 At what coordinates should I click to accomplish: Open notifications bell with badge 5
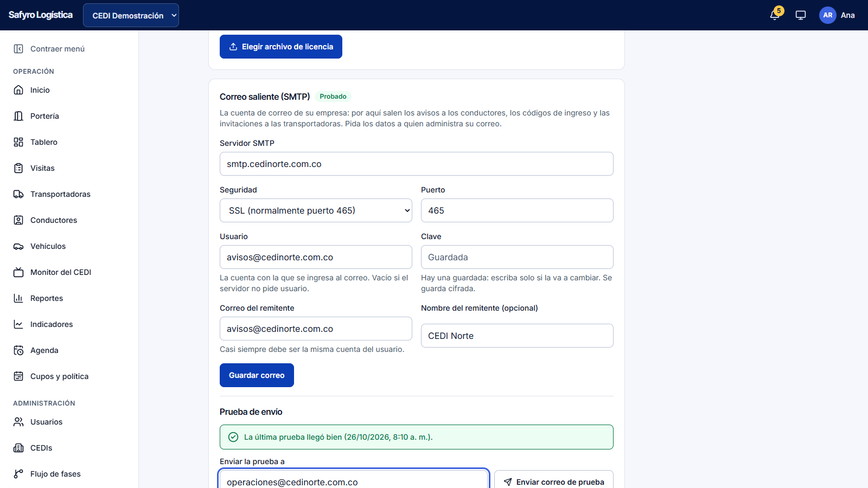775,15
